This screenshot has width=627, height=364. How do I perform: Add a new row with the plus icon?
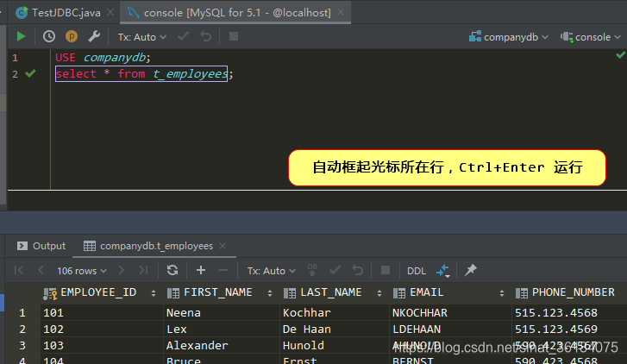tap(201, 270)
